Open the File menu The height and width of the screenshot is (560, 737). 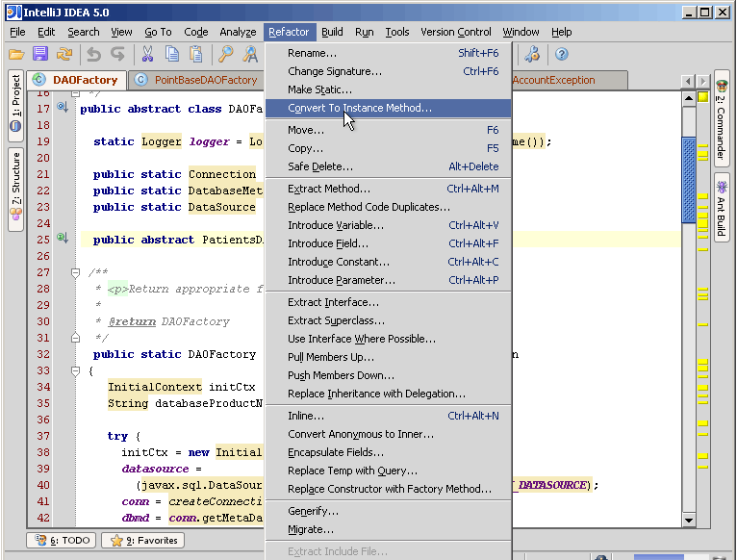18,32
